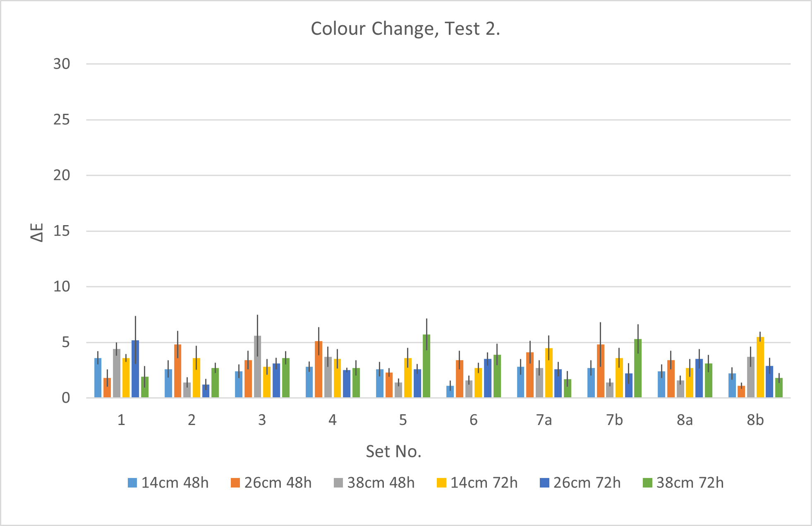This screenshot has height=526, width=812.
Task: Click the 7a category axis label
Action: (544, 420)
